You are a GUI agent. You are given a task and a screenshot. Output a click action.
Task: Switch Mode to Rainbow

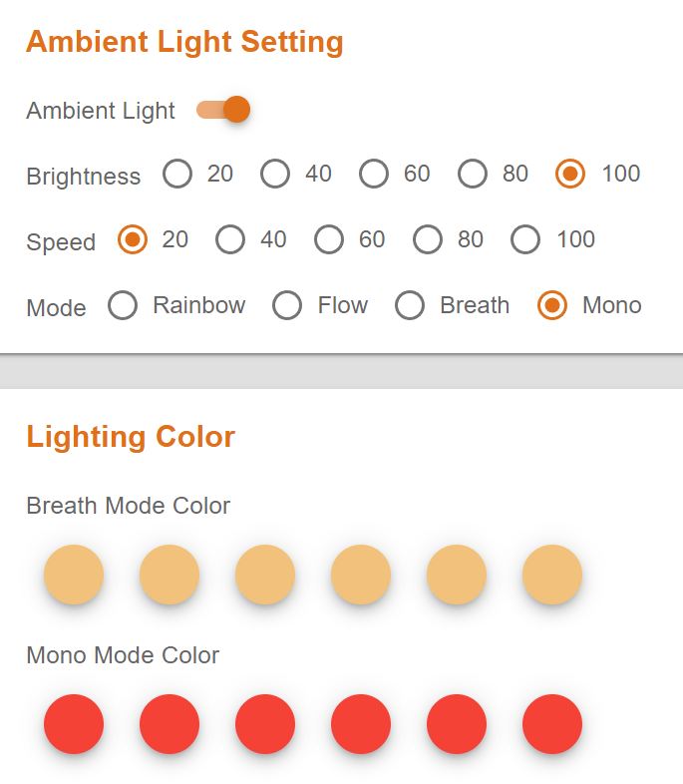click(123, 306)
